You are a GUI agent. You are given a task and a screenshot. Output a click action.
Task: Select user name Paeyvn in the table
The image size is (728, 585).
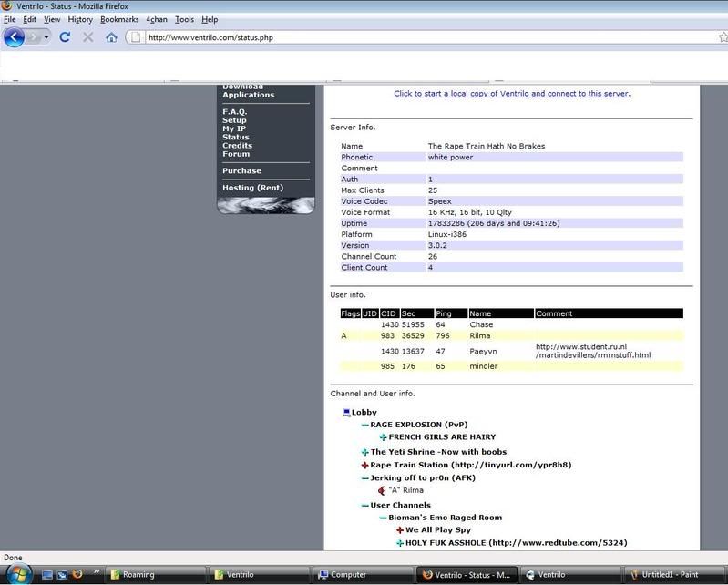click(x=483, y=352)
